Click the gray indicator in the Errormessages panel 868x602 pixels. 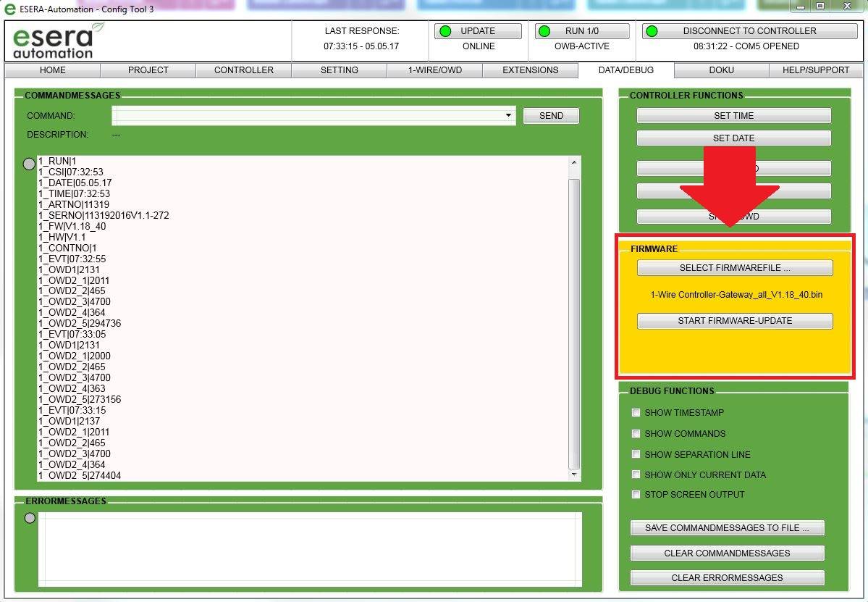30,518
